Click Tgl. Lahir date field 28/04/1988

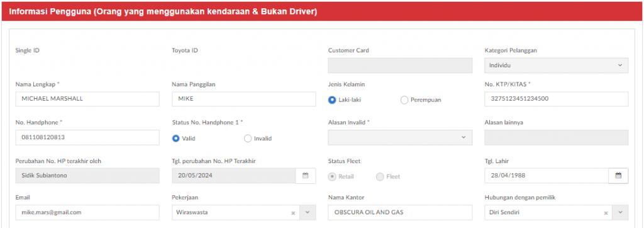[x=547, y=176]
